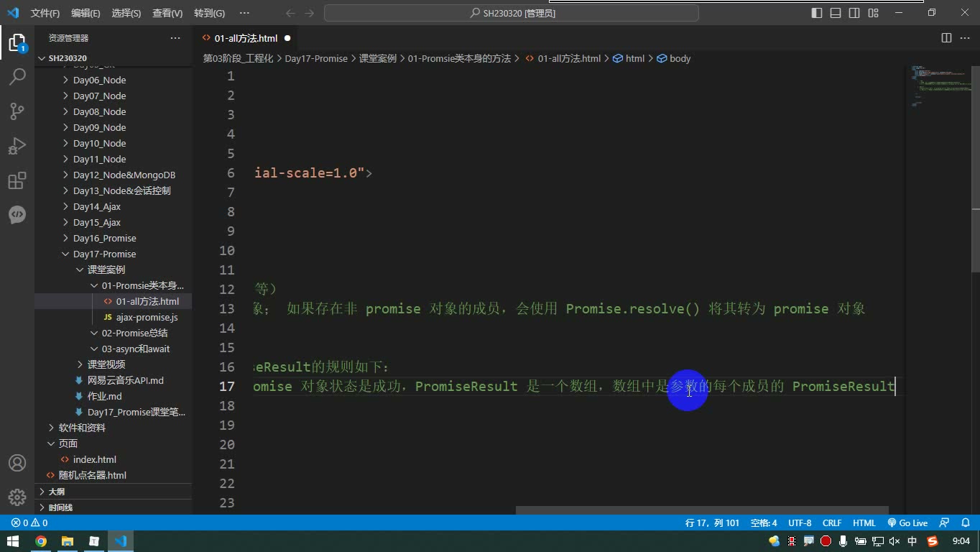Open the Run and Debug view
This screenshot has height=552, width=980.
point(17,145)
